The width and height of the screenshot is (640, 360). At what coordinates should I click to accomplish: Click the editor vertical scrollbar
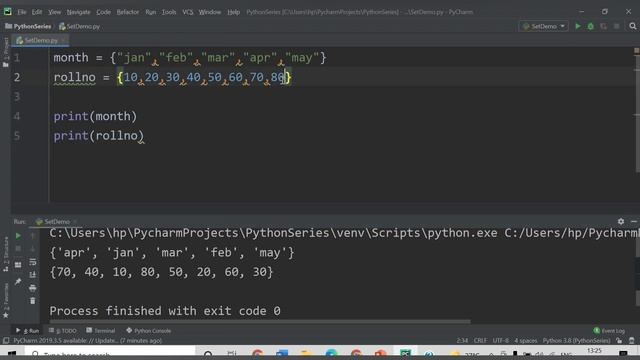637,114
